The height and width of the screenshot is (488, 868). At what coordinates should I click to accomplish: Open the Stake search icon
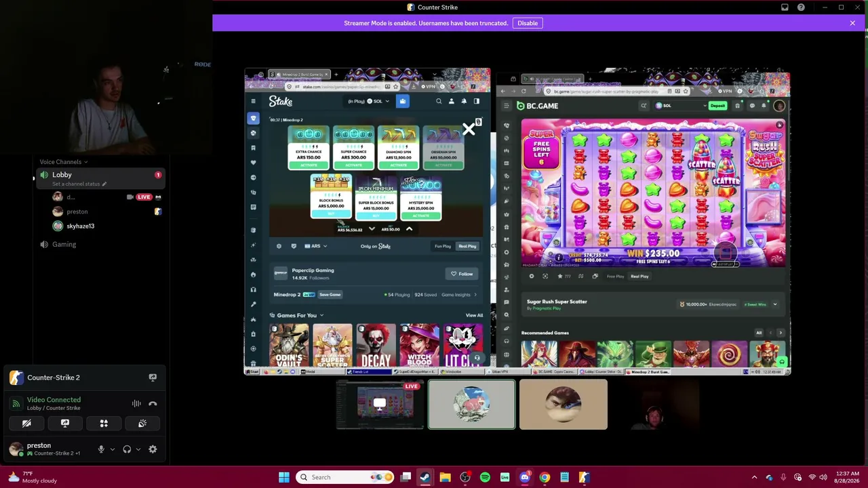click(x=439, y=102)
